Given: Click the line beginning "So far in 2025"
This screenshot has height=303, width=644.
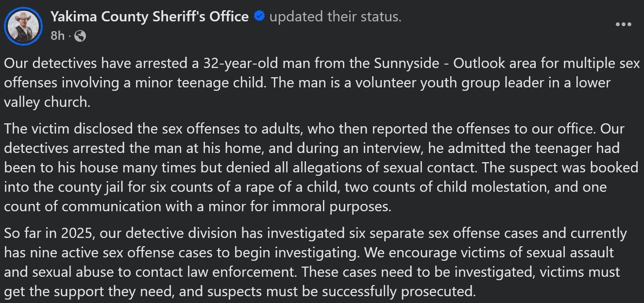Looking at the screenshot, I should click(x=316, y=233).
